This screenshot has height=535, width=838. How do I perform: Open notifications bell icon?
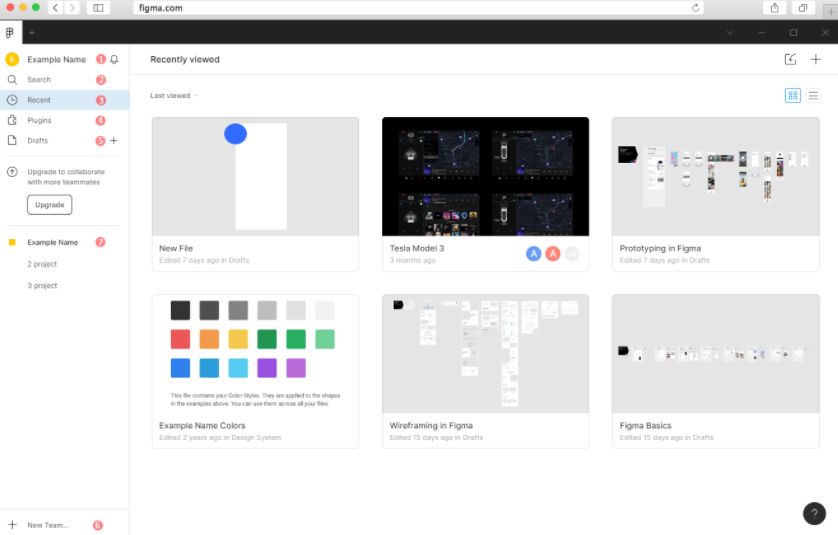coord(114,59)
